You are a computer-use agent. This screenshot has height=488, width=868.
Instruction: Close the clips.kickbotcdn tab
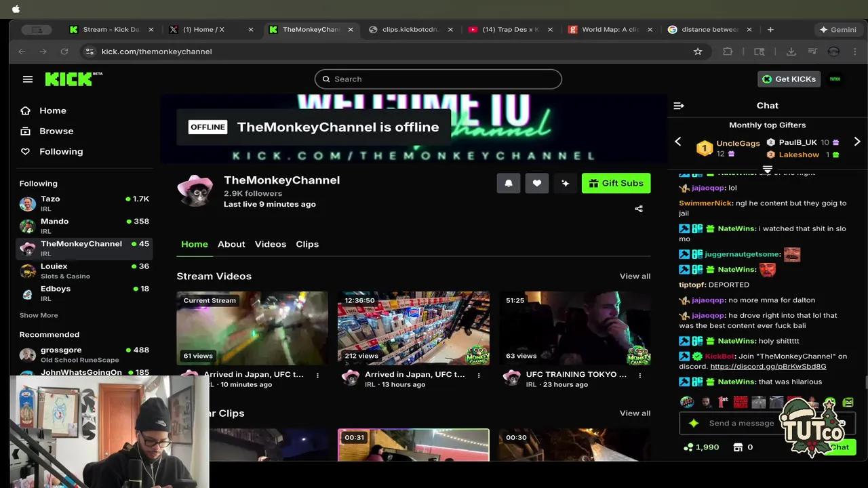click(x=450, y=30)
